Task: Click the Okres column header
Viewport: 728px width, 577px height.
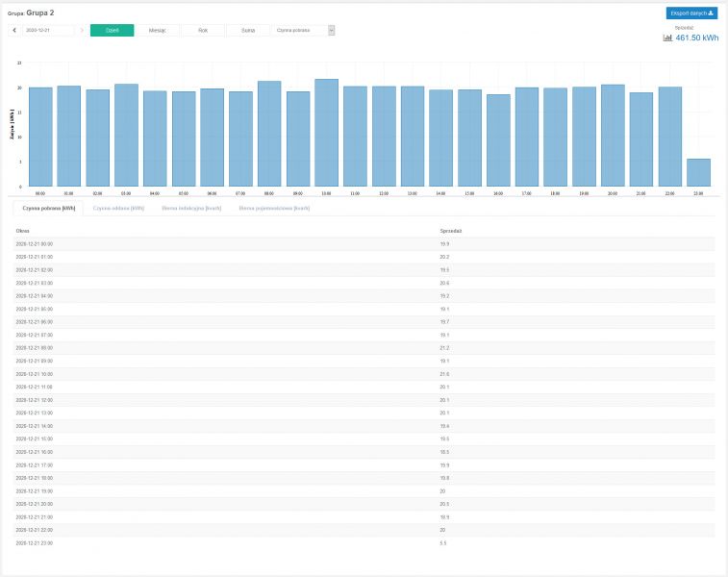Action: (23, 232)
